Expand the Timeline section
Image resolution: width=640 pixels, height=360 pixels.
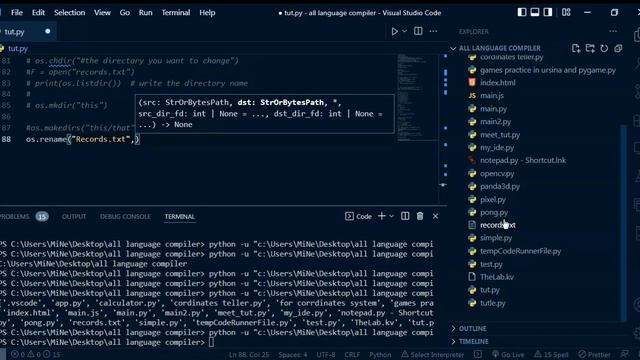(473, 341)
